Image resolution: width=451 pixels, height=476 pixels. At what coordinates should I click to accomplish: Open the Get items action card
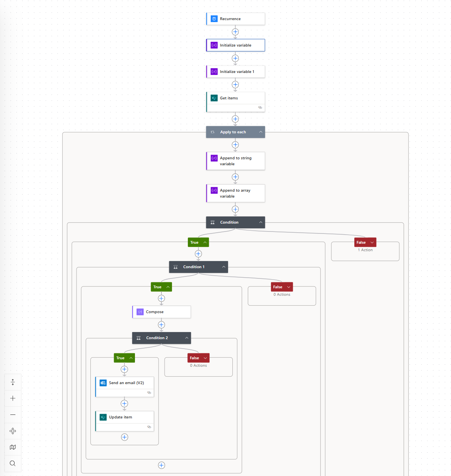point(236,102)
